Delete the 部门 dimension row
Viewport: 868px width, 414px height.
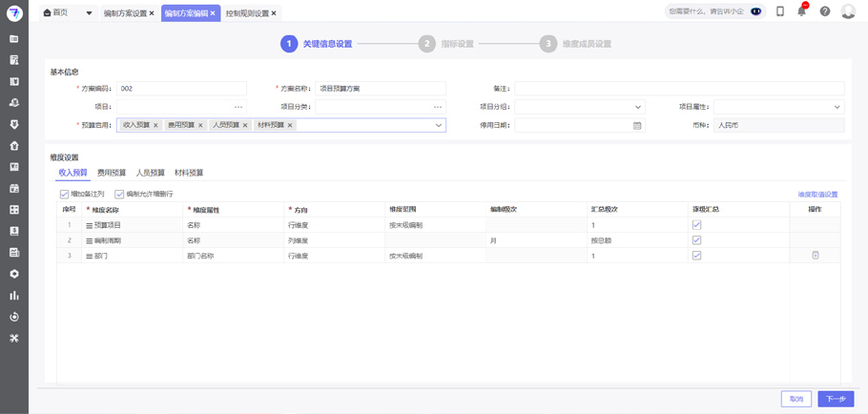815,256
